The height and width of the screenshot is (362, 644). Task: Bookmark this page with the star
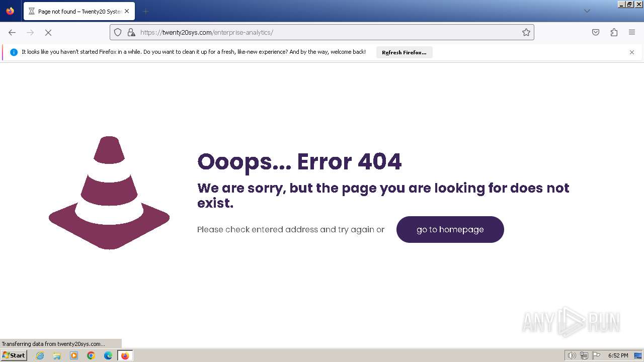pos(526,32)
